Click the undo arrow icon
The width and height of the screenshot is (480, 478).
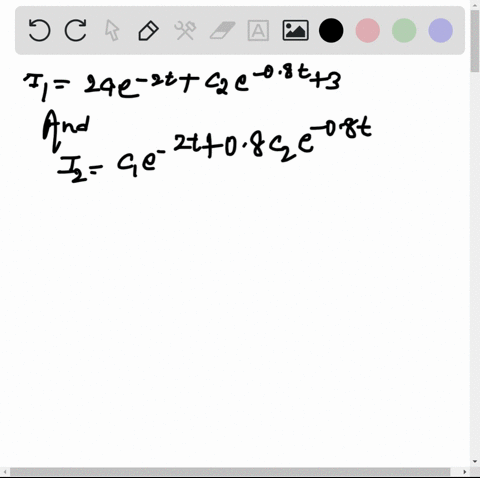39,30
